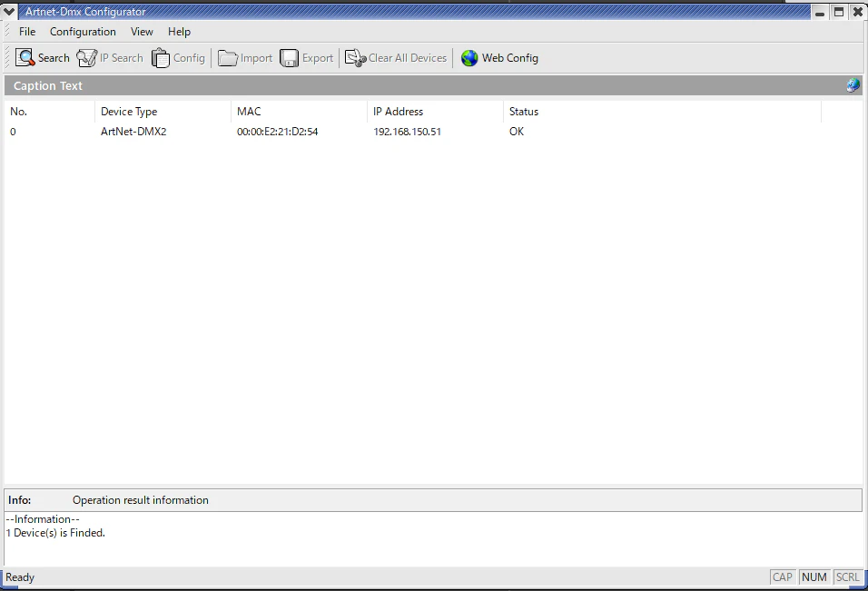Click the NUM indicator in status bar
This screenshot has width=868, height=591.
tap(814, 577)
